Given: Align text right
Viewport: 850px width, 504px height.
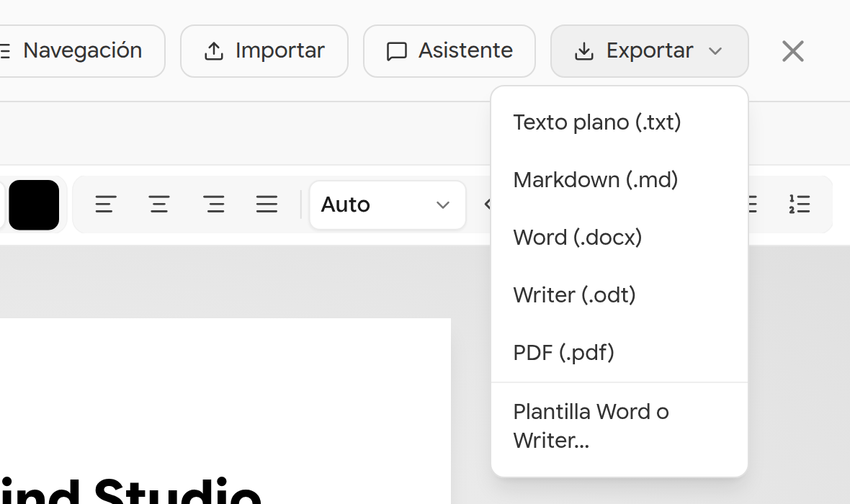Looking at the screenshot, I should point(214,205).
